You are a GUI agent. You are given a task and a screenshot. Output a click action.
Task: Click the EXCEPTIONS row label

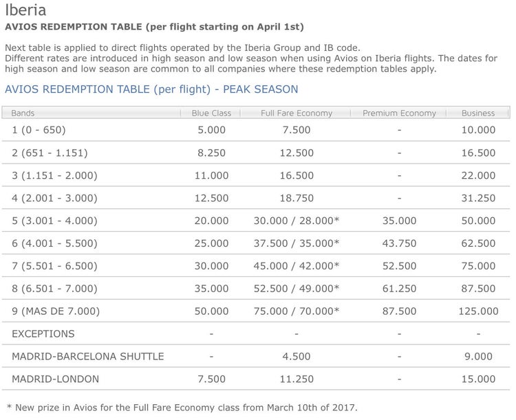43,334
